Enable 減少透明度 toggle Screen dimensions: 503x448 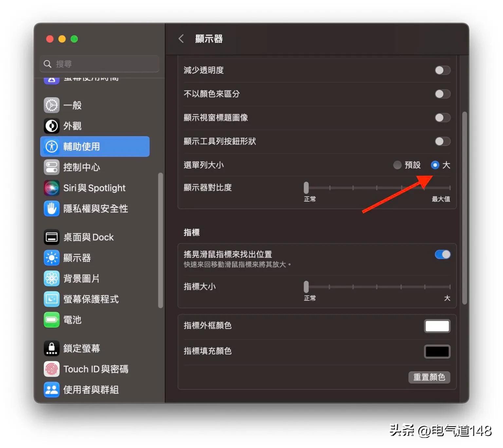click(x=443, y=70)
